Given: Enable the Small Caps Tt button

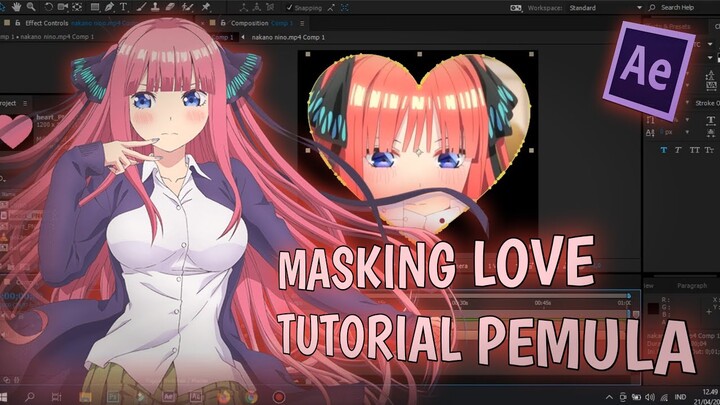Looking at the screenshot, I should [709, 150].
